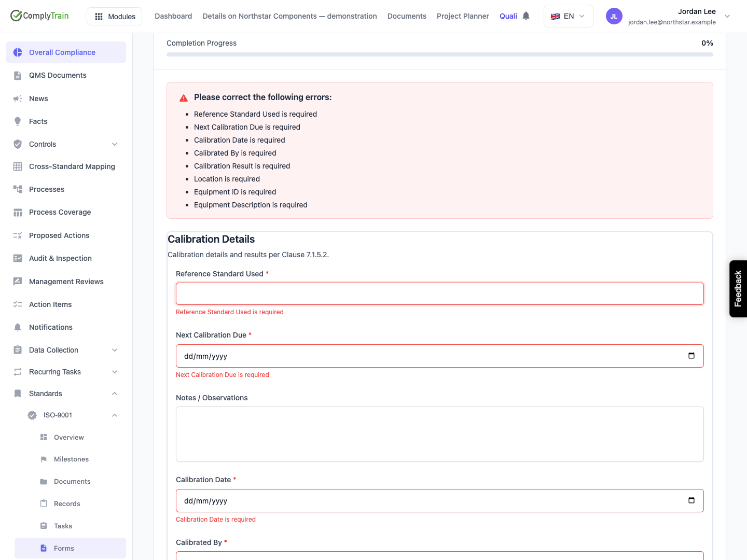Go to the Dashboard tab

point(173,16)
